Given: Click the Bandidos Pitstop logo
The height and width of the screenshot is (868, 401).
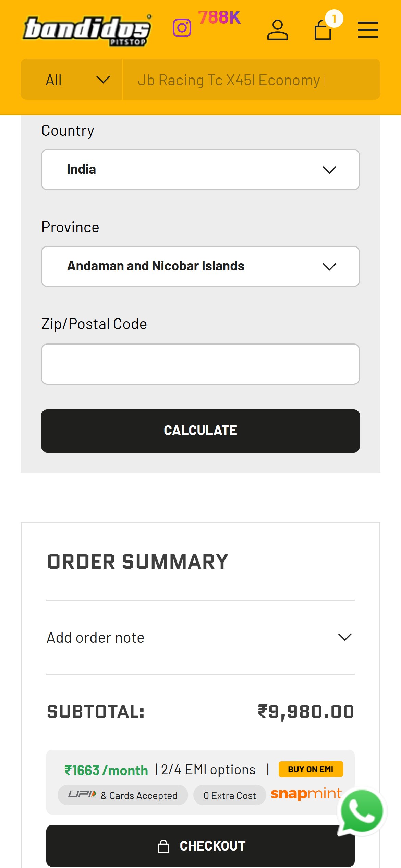Looking at the screenshot, I should [87, 30].
